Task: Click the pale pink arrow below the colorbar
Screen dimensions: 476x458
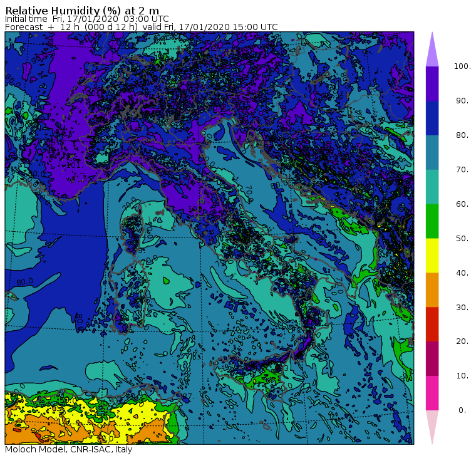Action: [x=432, y=427]
